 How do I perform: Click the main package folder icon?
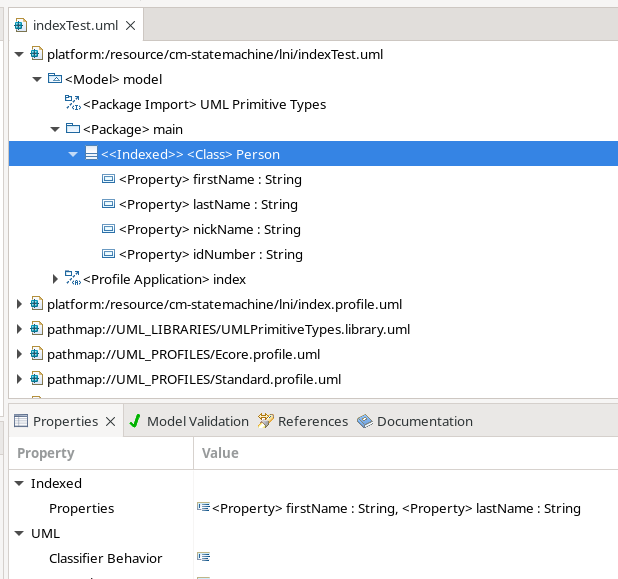[x=72, y=129]
